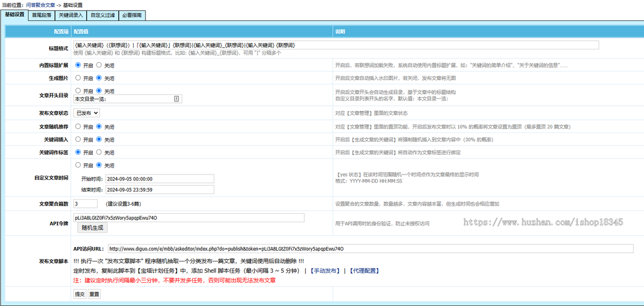Focus the 文章聚合篇数 number field

(x=85, y=204)
